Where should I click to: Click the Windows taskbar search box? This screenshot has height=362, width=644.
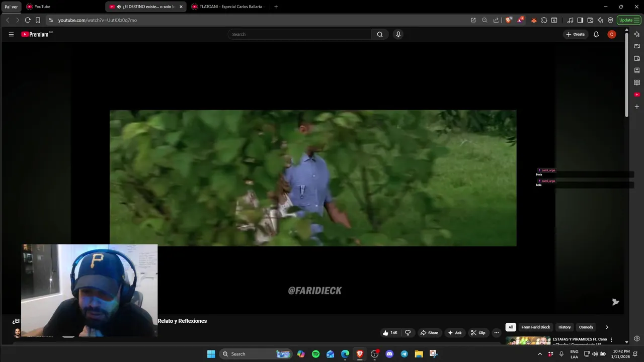pos(256,354)
